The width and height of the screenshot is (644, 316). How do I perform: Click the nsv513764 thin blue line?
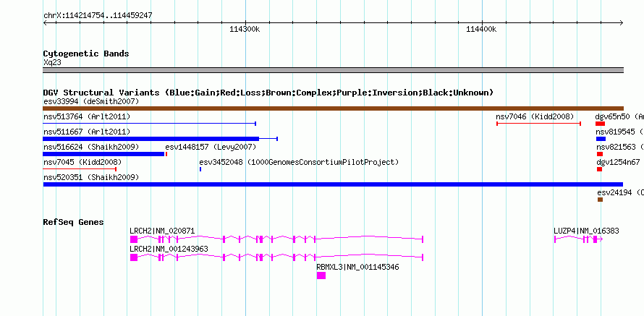click(x=150, y=123)
